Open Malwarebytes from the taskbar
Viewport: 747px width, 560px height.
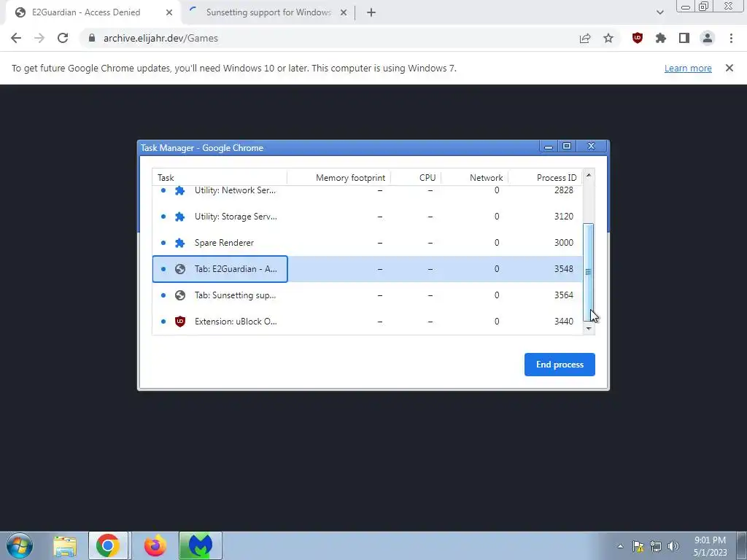(200, 545)
